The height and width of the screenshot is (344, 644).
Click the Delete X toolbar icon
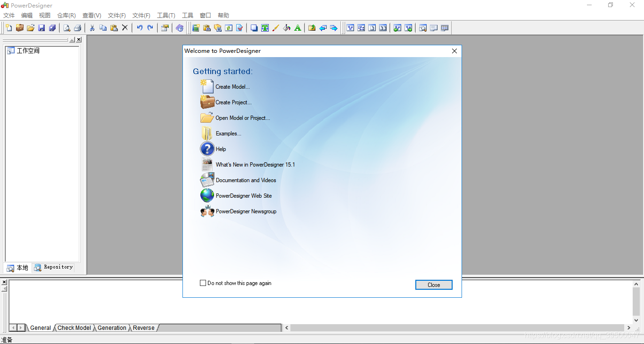[x=125, y=28]
